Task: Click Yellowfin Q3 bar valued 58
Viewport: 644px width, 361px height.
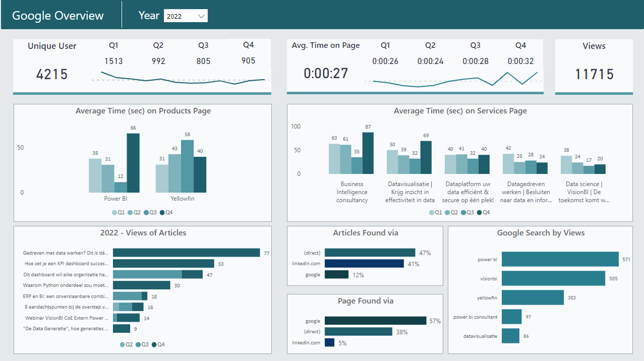Action: 187,166
